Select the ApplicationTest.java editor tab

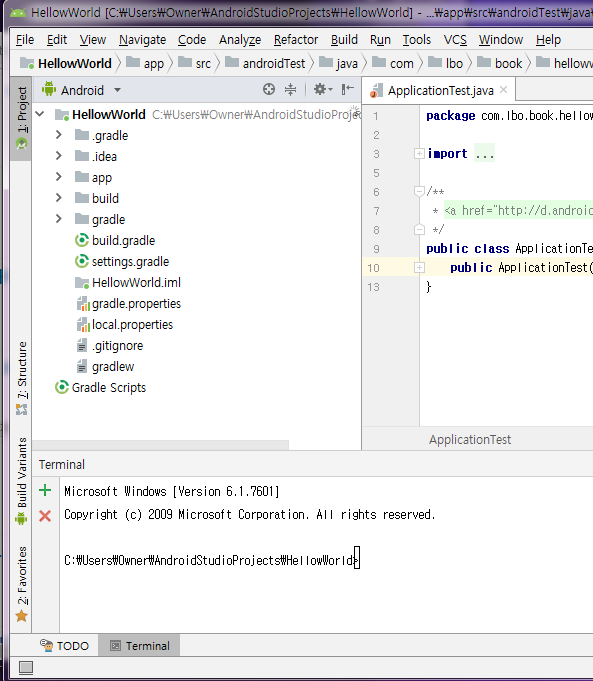(x=439, y=90)
